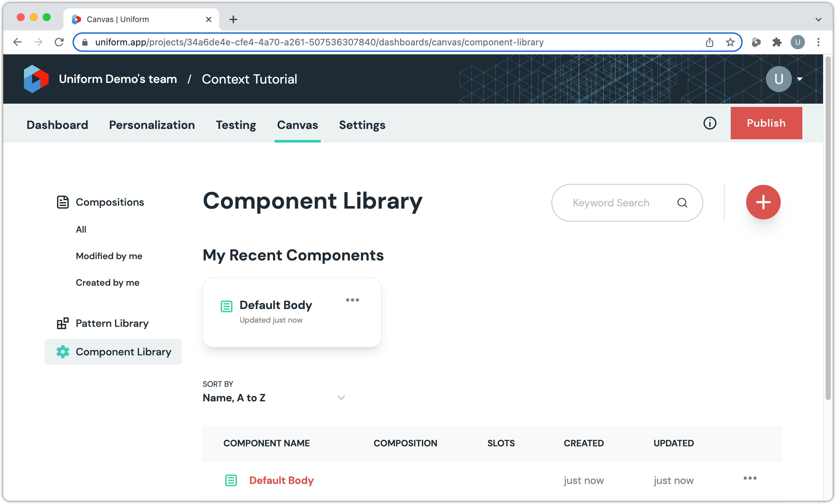Click the Publish button
This screenshot has height=504, width=836.
(766, 123)
